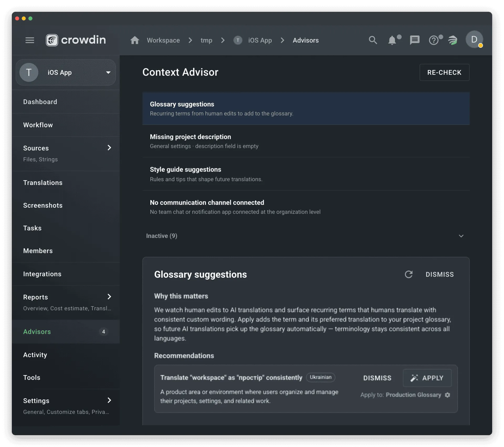Screen dimensions: 504x447
Task: Click 'General, Customize tabs' subtitle under Settings
Action: pos(66,412)
